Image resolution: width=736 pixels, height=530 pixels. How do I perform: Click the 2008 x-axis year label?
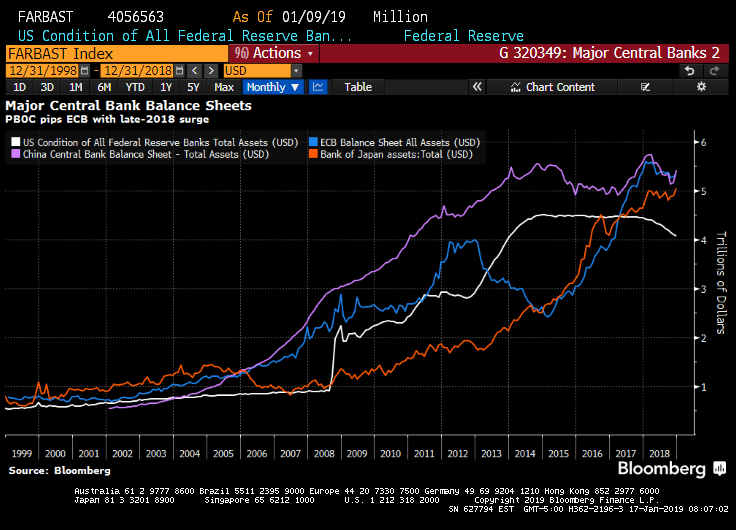[x=324, y=453]
